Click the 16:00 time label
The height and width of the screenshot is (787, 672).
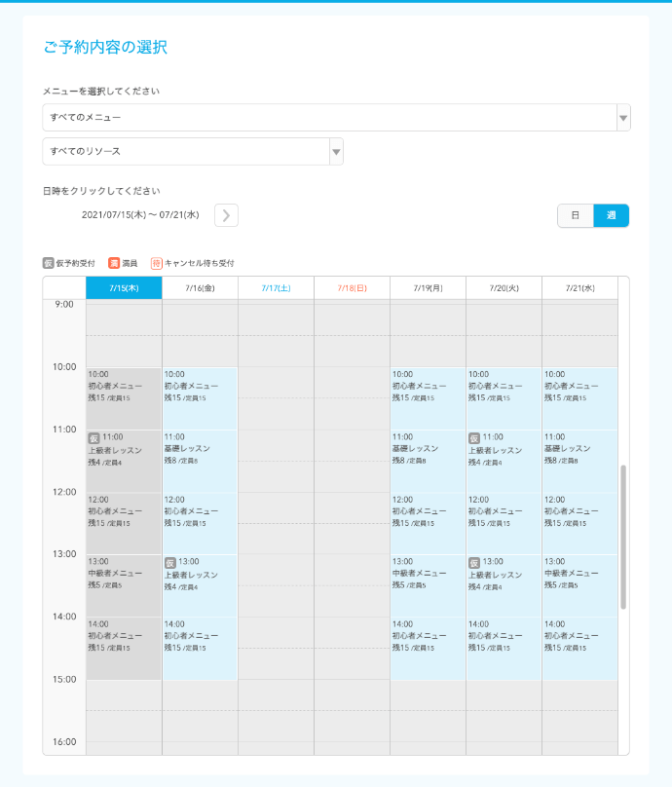[x=64, y=742]
